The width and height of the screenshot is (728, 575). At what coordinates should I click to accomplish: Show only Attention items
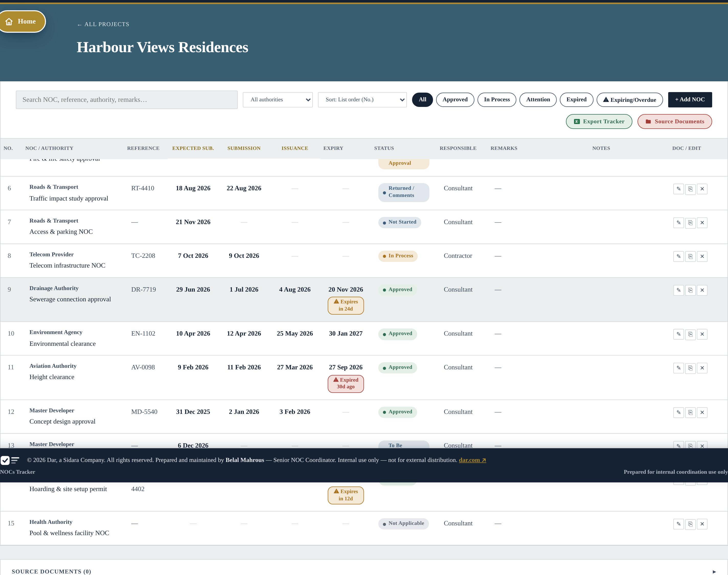click(538, 100)
